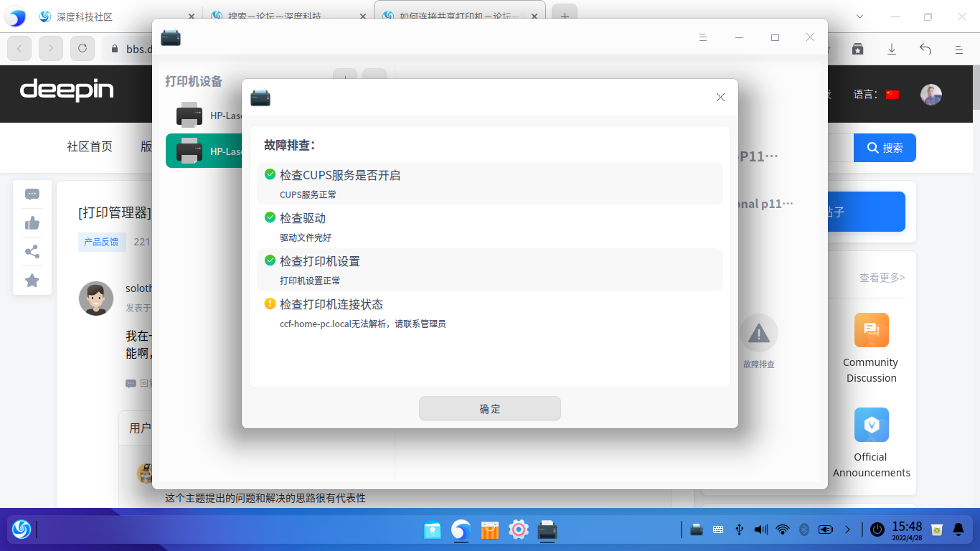Open the print manager hamburger menu
The image size is (980, 551).
(703, 37)
